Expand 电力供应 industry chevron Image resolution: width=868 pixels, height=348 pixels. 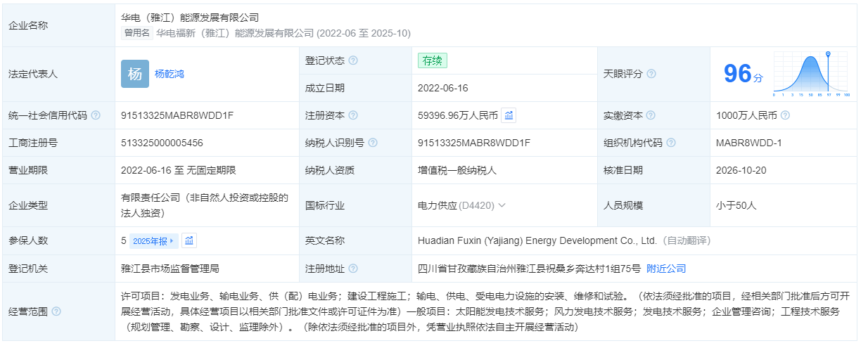[502, 205]
